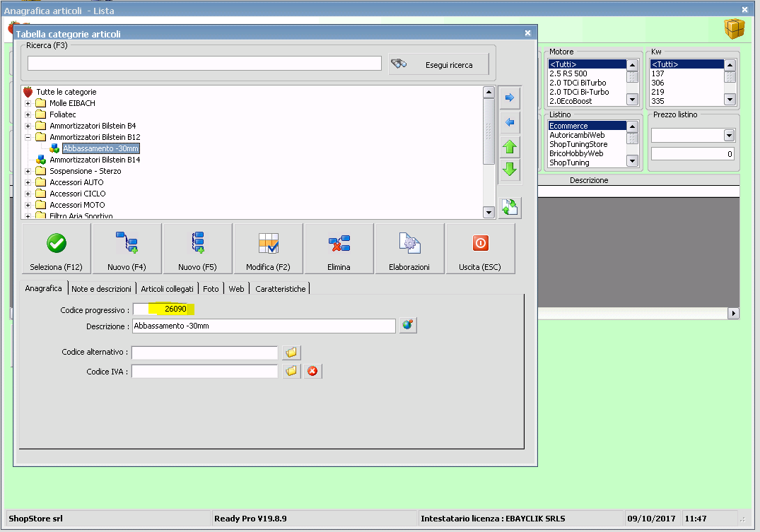
Task: Expand Ammortizzatori Bilstein B4 node
Action: click(28, 126)
